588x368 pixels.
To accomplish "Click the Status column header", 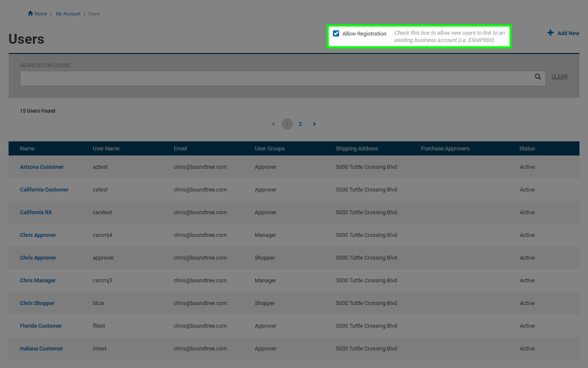I will pyautogui.click(x=527, y=149).
